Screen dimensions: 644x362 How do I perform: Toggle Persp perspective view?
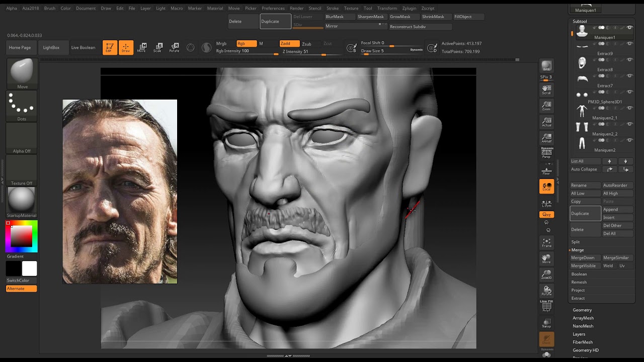click(x=546, y=154)
